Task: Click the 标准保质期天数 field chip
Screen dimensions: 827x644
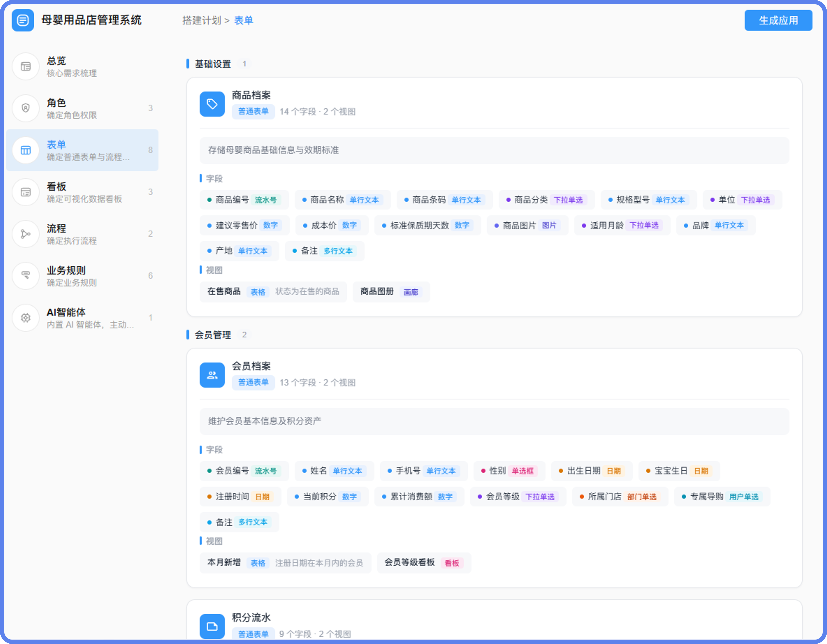Action: coord(428,225)
